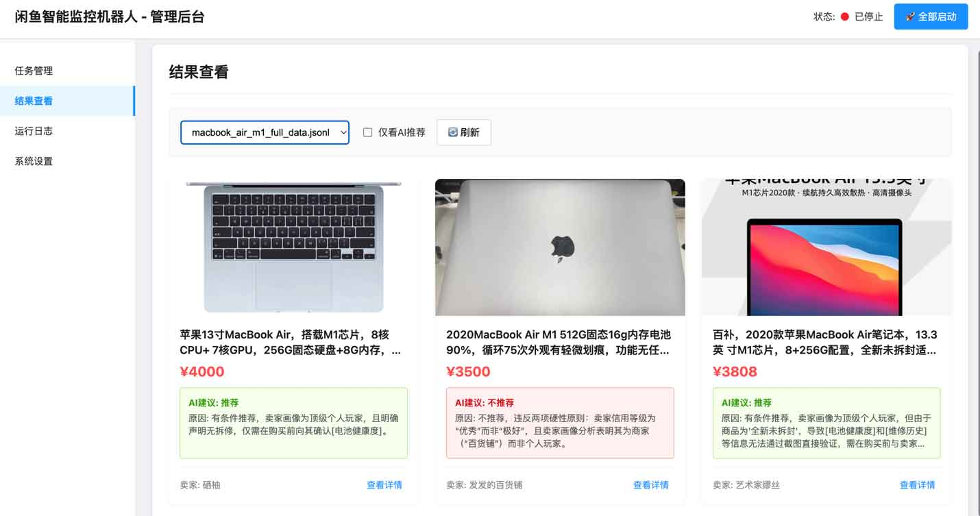Open 查看详情 for the ¥3500 listing
980x516 pixels.
click(650, 484)
